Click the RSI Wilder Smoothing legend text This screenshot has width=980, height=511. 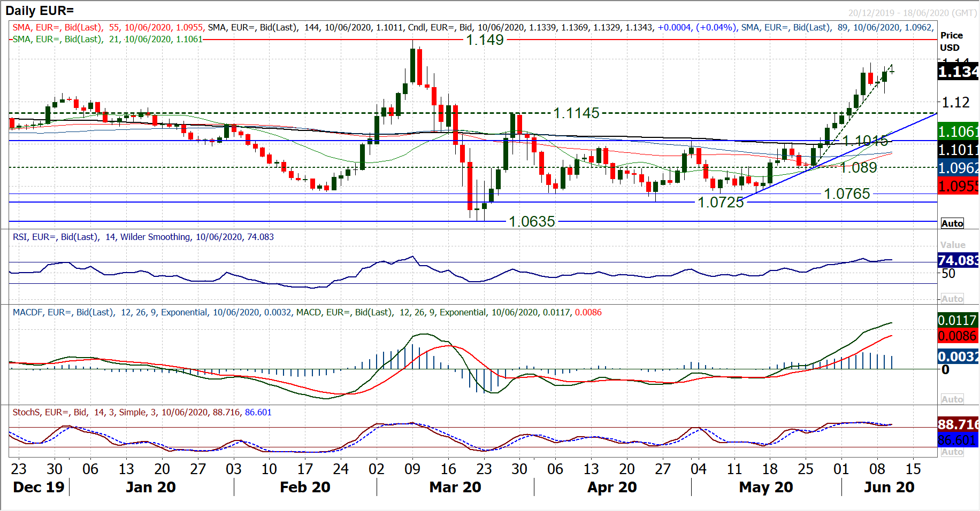(143, 237)
